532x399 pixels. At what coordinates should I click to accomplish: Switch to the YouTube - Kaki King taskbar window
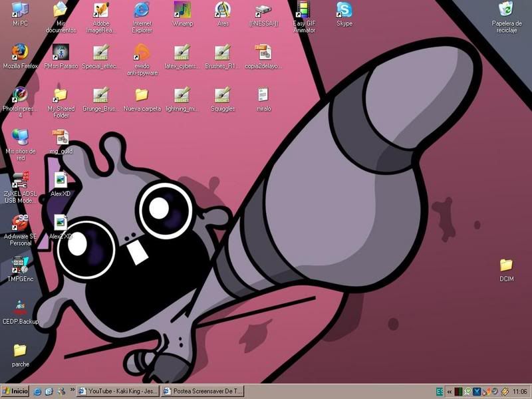pos(118,391)
